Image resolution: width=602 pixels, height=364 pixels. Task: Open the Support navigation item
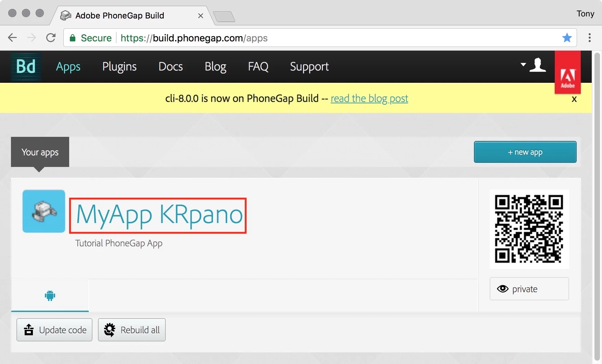309,66
